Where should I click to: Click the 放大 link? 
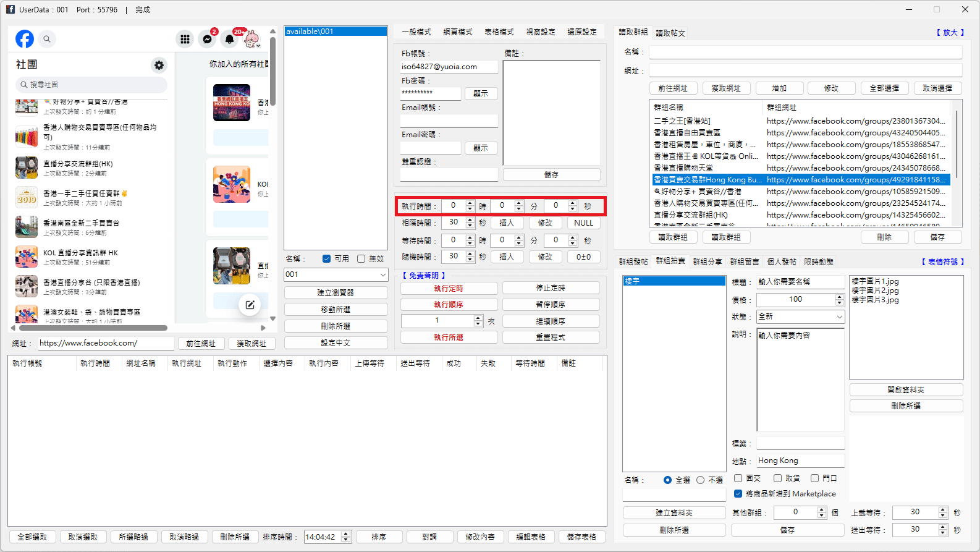950,33
